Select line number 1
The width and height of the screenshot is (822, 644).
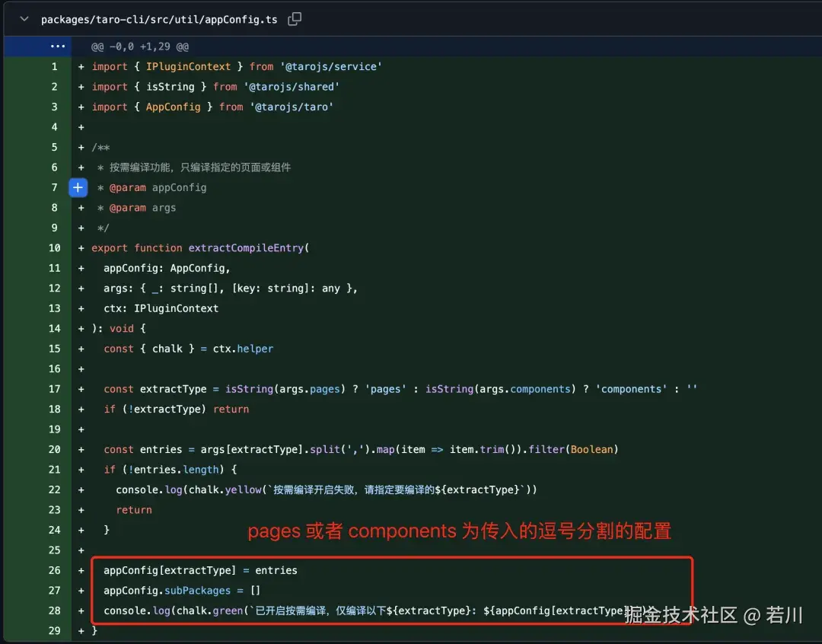click(x=54, y=66)
